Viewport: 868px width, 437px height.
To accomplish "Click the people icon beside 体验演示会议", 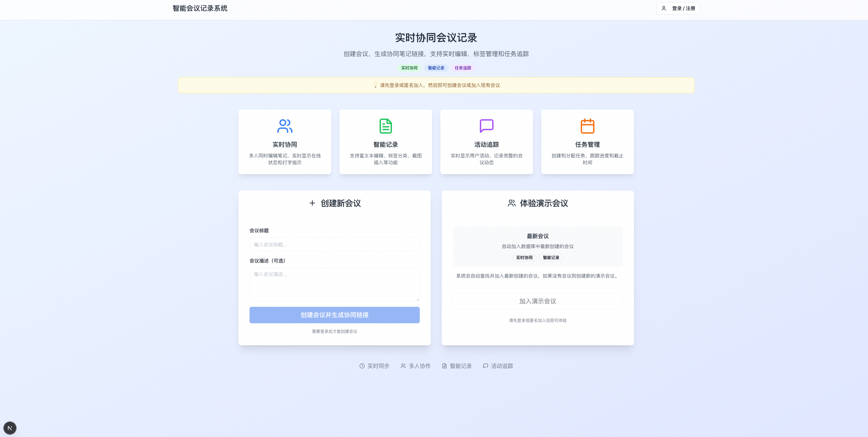I will coord(511,203).
